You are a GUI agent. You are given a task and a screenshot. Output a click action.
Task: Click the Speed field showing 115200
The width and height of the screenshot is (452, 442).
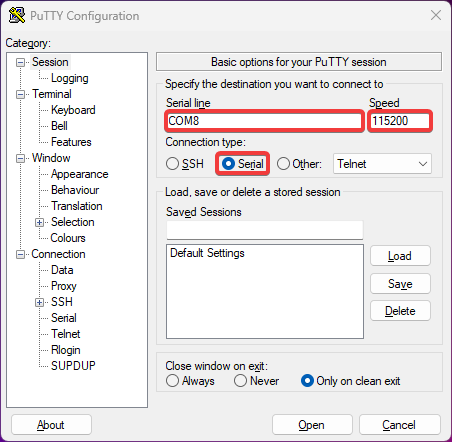(x=400, y=121)
